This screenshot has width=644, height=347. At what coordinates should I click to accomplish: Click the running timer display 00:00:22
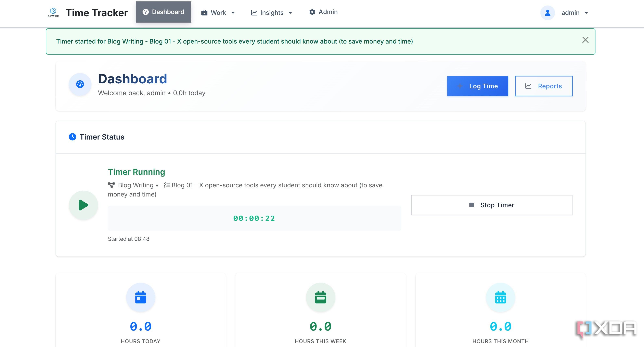point(254,218)
